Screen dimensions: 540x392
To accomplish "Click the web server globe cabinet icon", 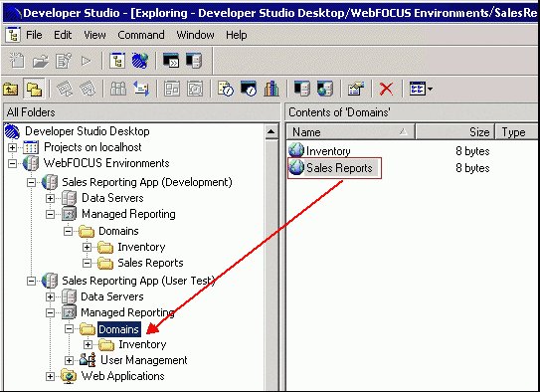I will pos(325,89).
